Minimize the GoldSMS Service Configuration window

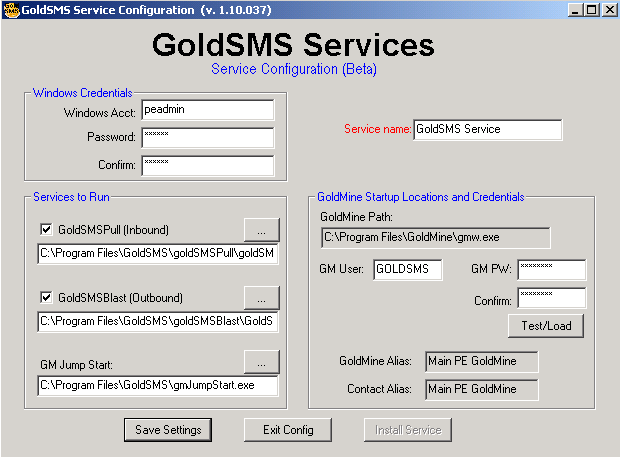coord(575,9)
